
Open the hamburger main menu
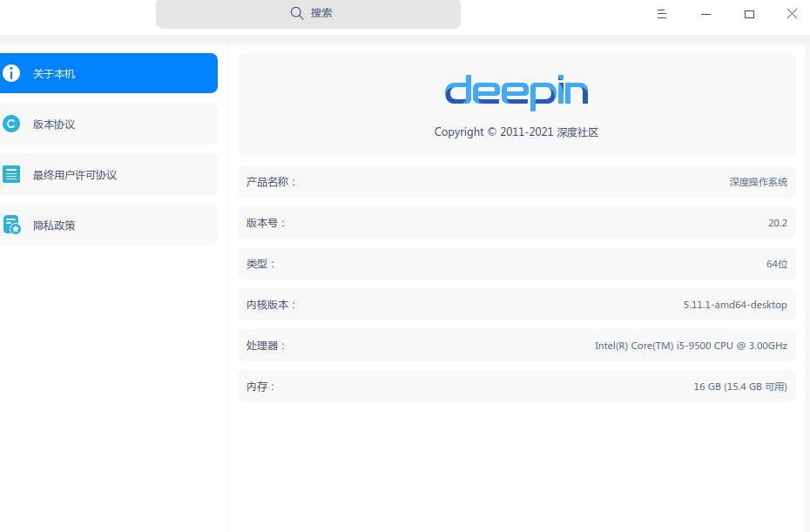coord(662,14)
